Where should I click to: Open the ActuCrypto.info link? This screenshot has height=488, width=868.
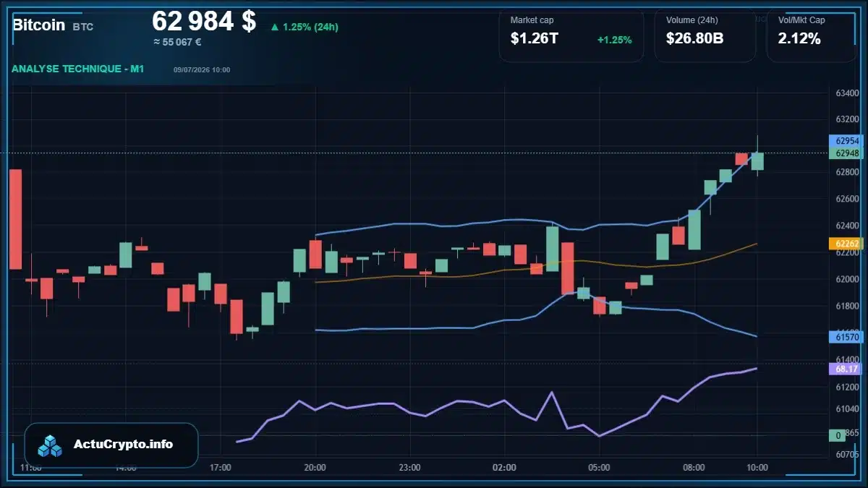point(123,445)
